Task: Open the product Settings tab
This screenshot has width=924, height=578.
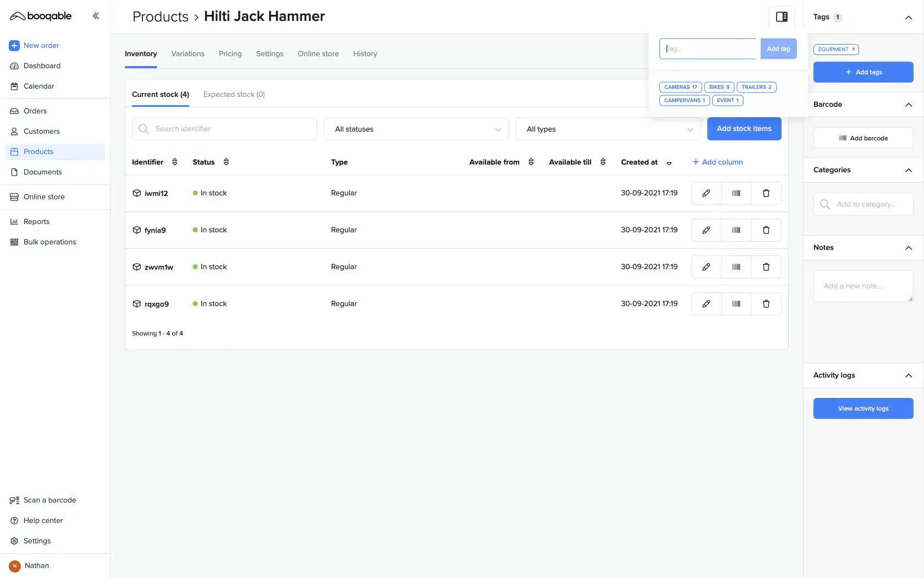Action: [269, 54]
